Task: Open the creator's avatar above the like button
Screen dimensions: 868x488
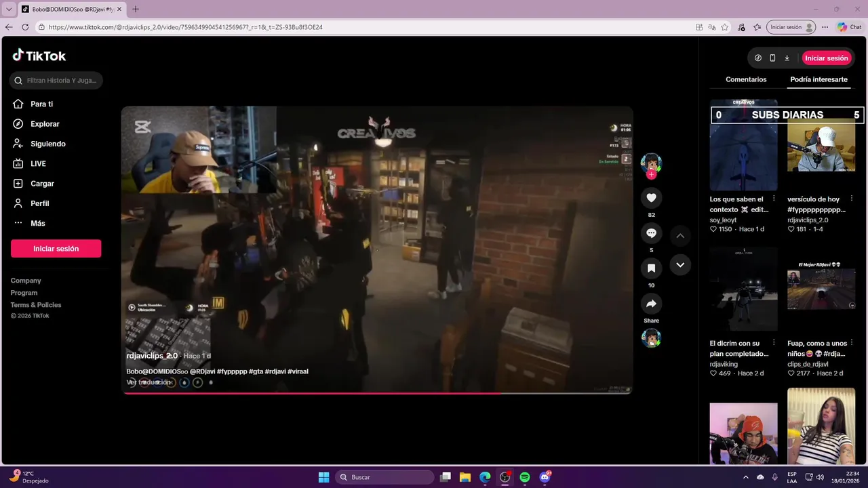Action: 651,163
